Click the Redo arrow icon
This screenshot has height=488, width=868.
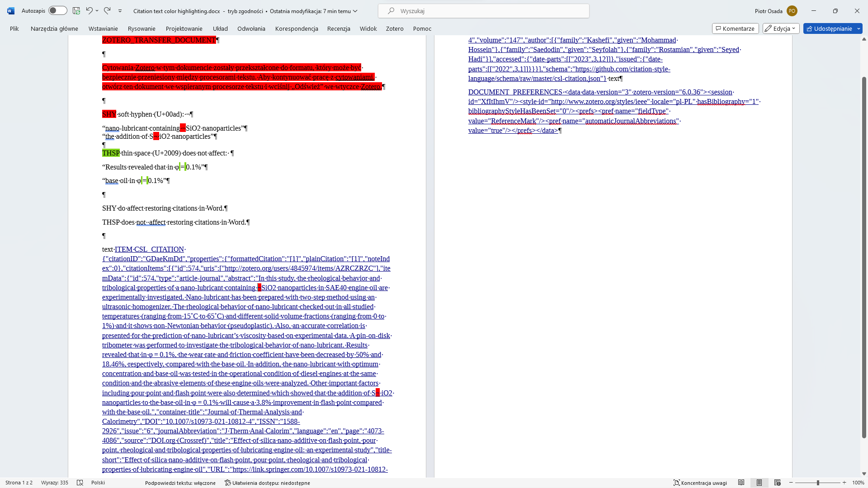107,10
